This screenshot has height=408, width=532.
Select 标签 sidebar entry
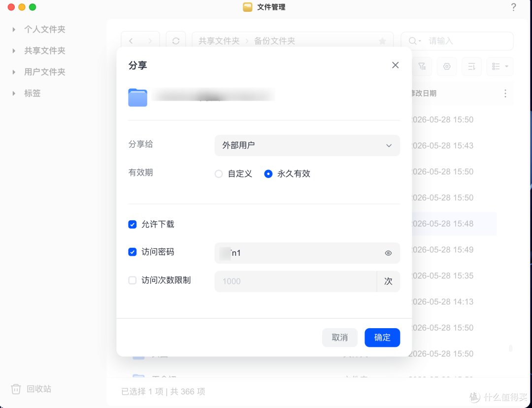[32, 93]
